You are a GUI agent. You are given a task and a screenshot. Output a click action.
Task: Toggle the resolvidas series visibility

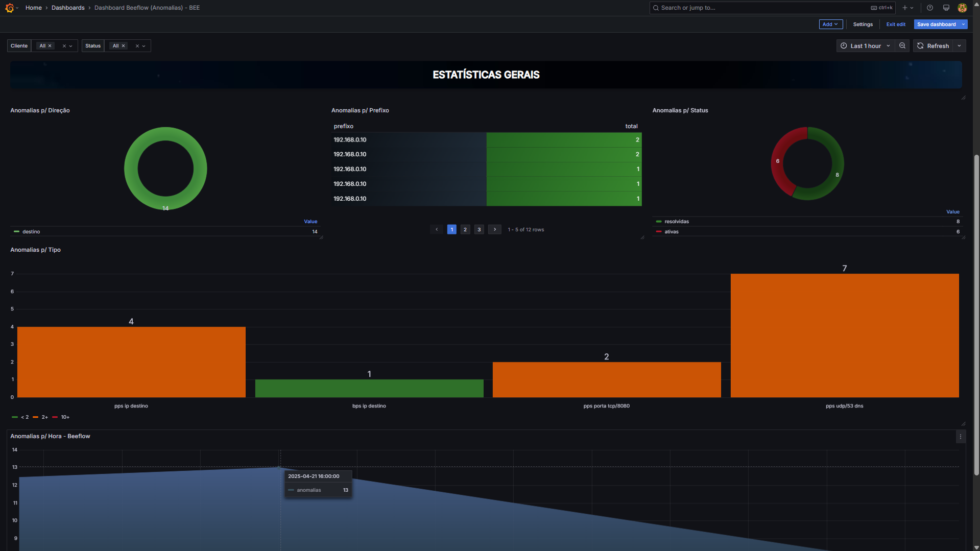coord(676,221)
